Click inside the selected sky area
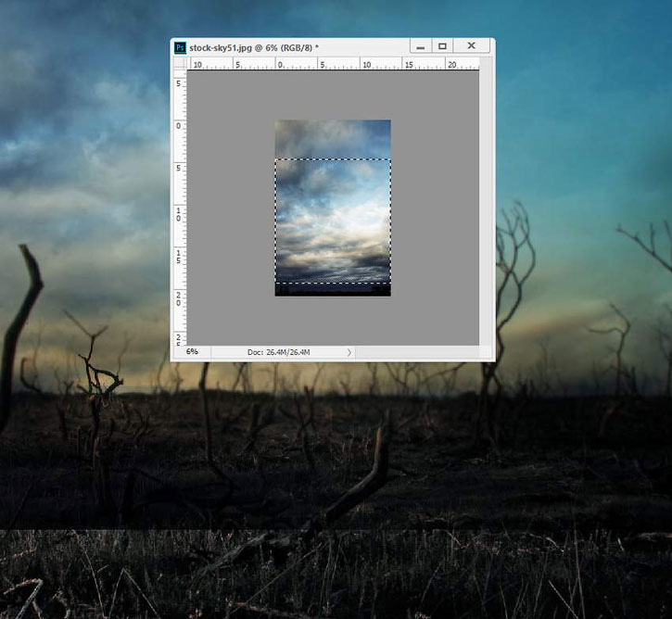The image size is (672, 619). [x=333, y=221]
